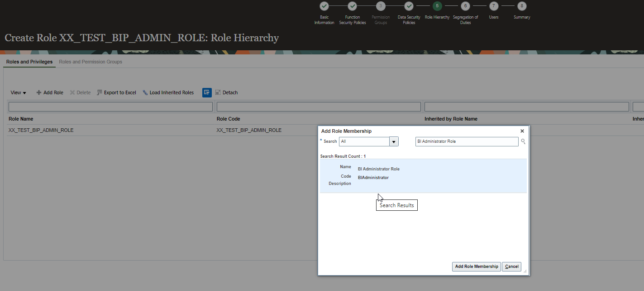Open the View menu dropdown
644x291 pixels.
(x=19, y=92)
